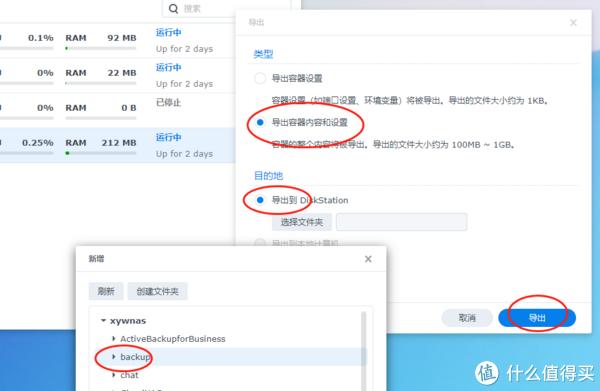Expand the chat folder arrow
600x391 pixels.
click(113, 375)
